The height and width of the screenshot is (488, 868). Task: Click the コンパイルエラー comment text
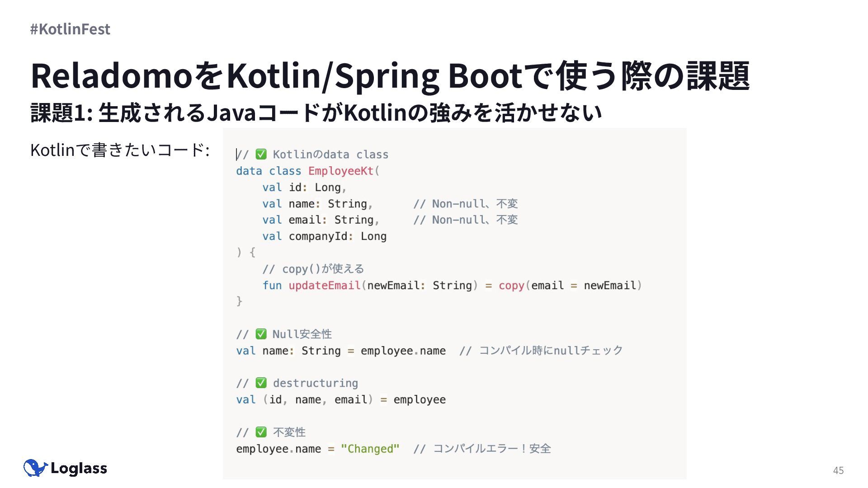491,449
